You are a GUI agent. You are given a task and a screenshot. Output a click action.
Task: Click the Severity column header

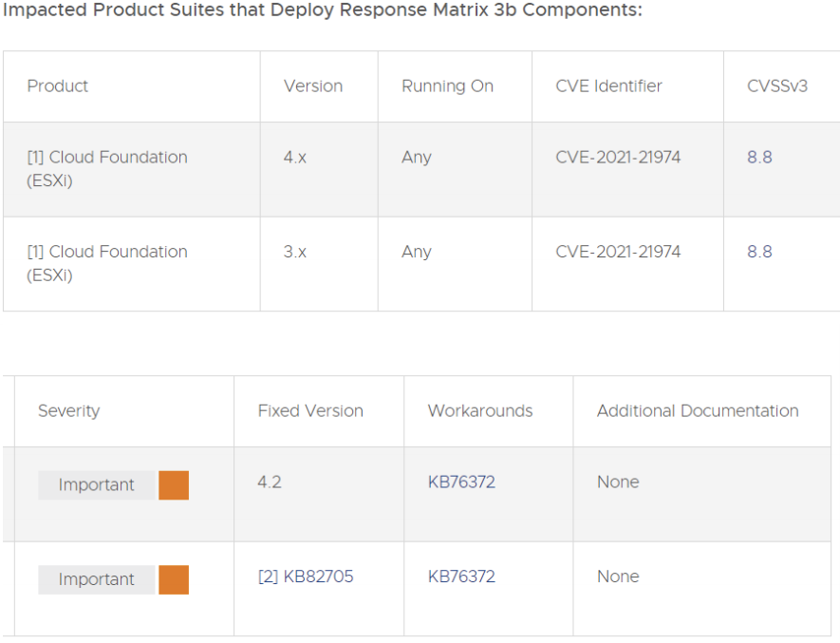(68, 411)
